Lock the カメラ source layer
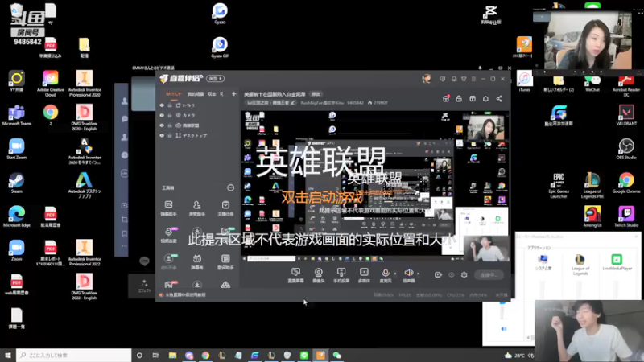Viewport: 644px width, 362px height. (170, 115)
